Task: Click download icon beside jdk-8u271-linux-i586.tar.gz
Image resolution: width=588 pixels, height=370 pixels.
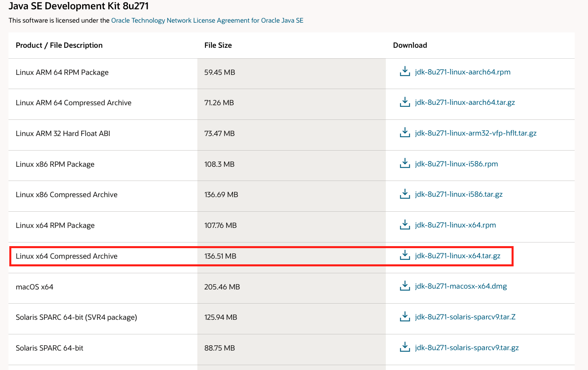Action: (405, 194)
